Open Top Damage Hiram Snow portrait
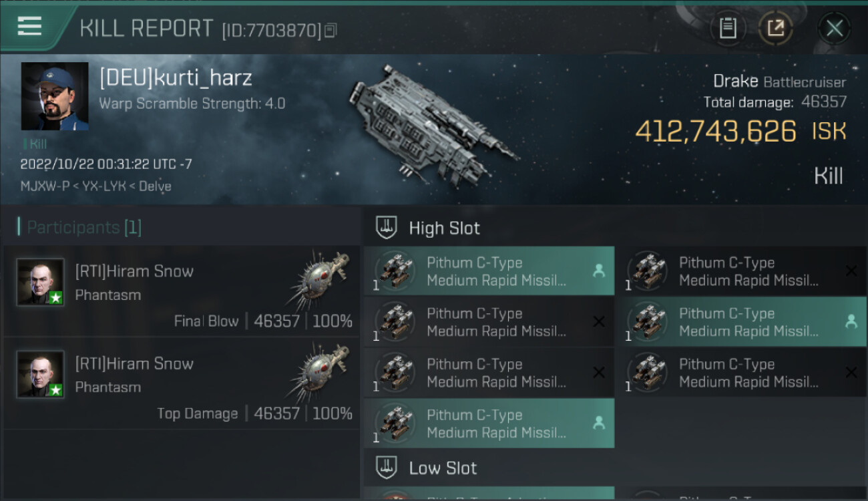The image size is (868, 501). pos(41,374)
